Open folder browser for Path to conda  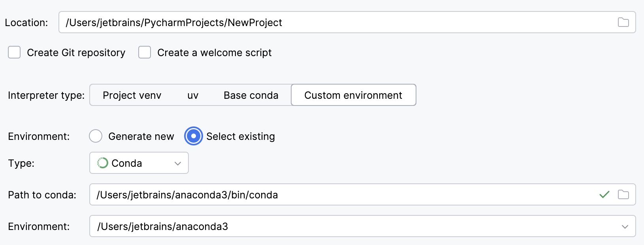click(x=623, y=194)
